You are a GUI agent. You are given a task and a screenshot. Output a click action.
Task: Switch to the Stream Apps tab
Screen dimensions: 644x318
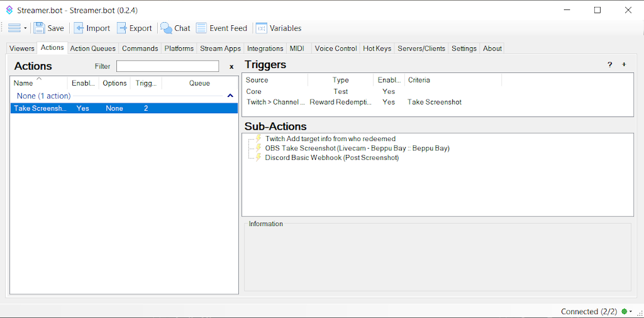220,48
